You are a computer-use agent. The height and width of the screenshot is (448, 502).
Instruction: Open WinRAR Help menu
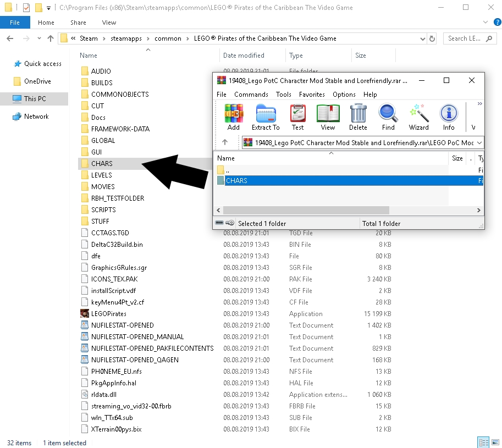click(x=370, y=95)
